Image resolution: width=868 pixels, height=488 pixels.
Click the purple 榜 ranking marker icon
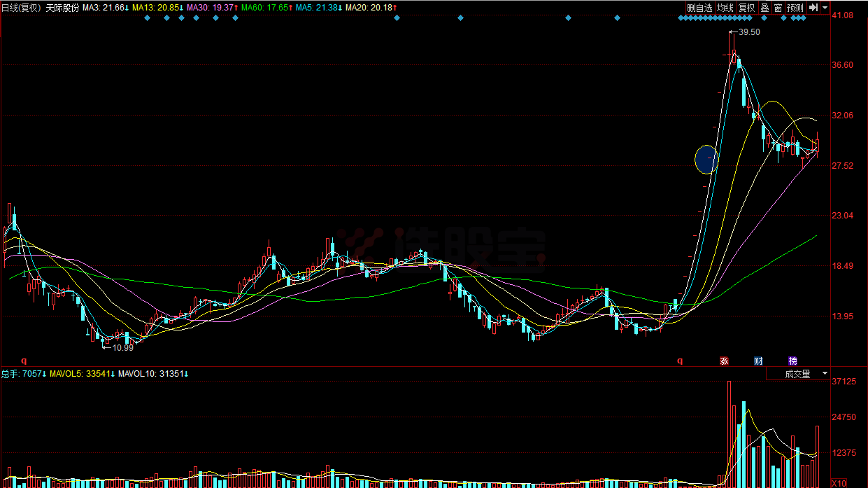click(x=792, y=361)
